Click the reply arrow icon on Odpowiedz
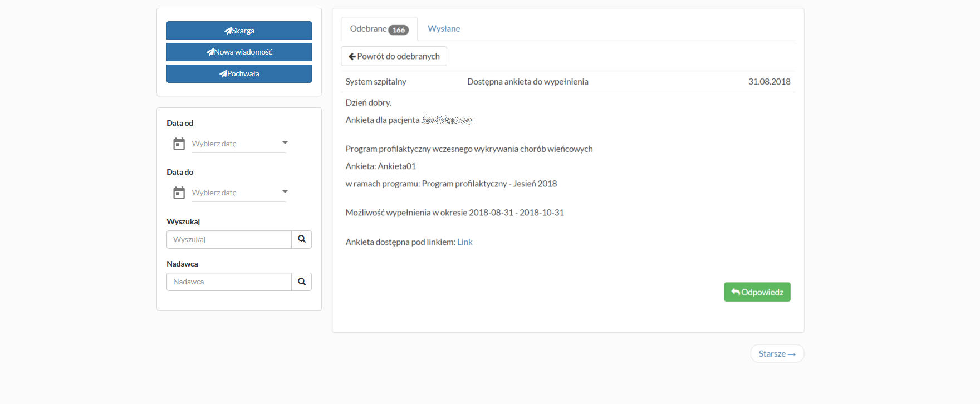 tap(736, 292)
